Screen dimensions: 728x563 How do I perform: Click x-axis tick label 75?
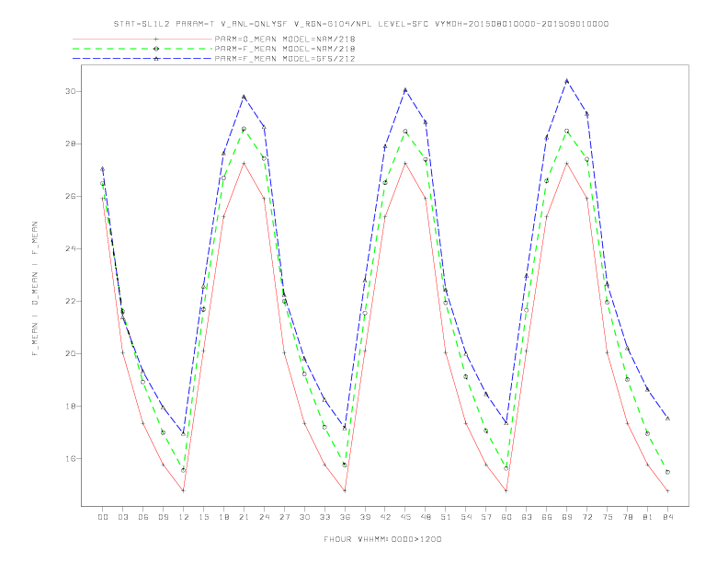coord(608,517)
